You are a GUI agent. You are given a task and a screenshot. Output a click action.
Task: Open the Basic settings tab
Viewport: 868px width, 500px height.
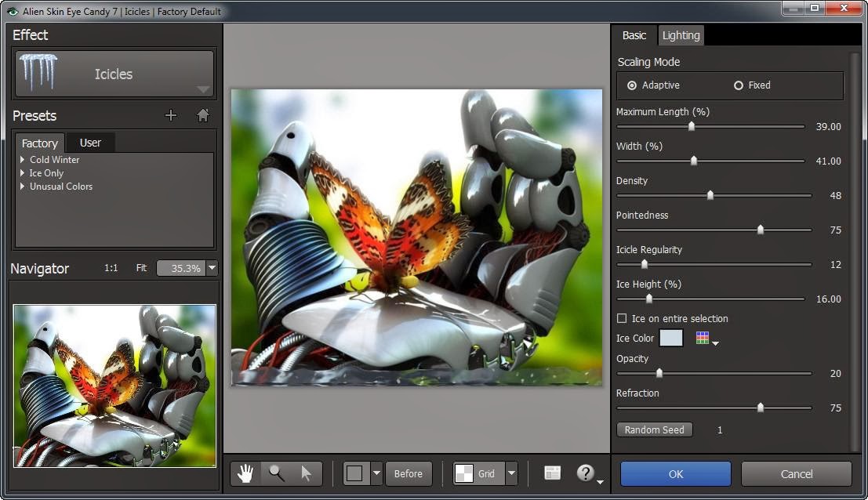[x=634, y=35]
